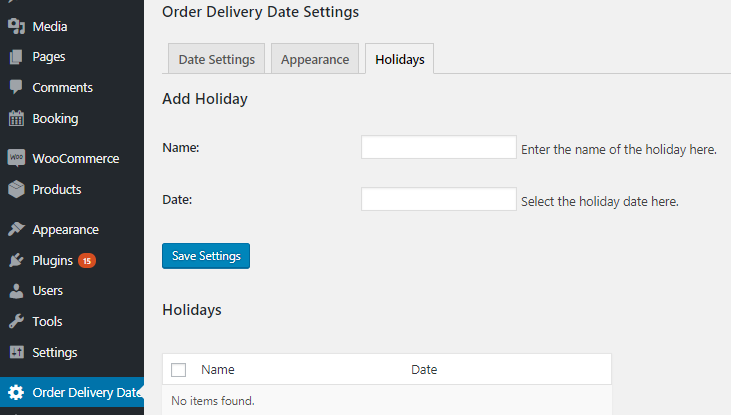
Task: Click the Comments speech bubble icon
Action: [x=16, y=87]
